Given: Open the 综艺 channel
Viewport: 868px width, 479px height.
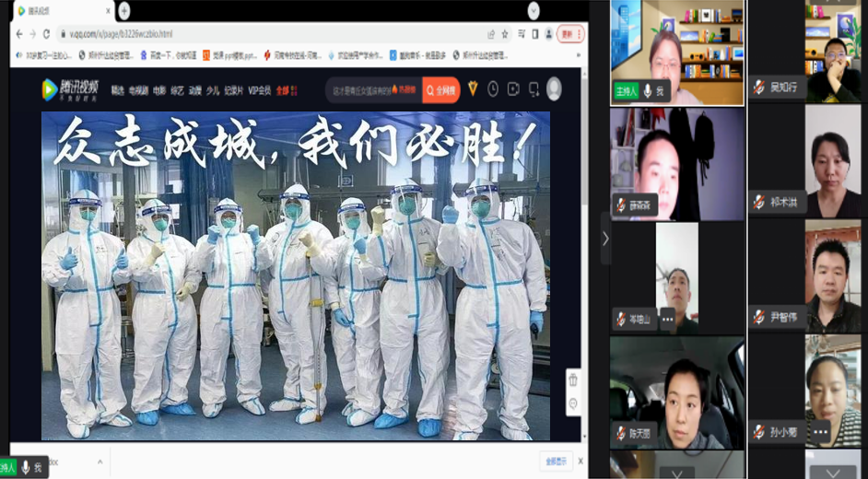Looking at the screenshot, I should point(177,90).
